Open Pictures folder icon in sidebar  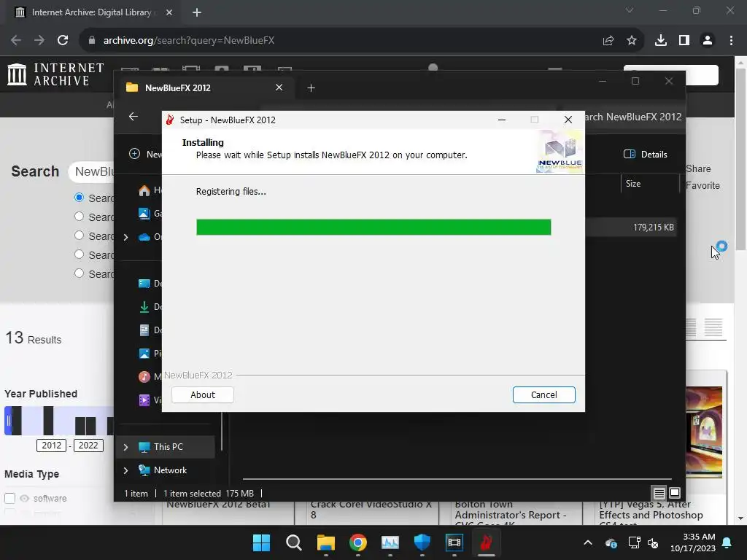(144, 354)
